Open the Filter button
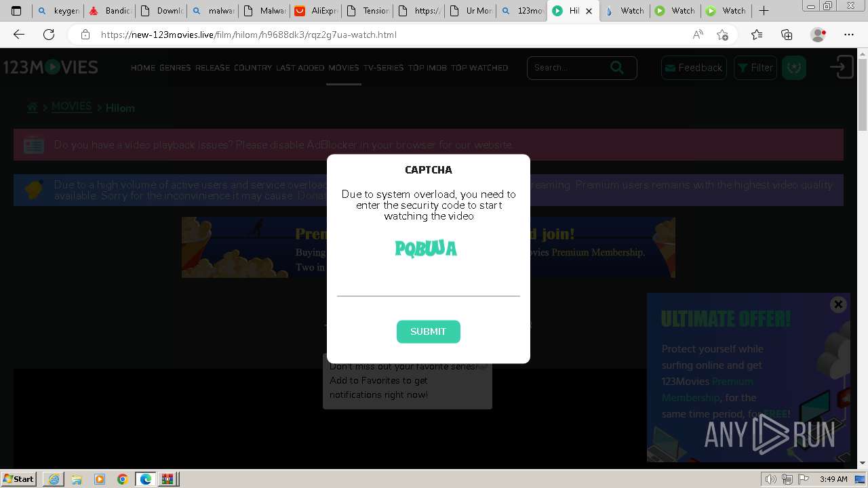Image resolution: width=868 pixels, height=488 pixels. click(755, 68)
